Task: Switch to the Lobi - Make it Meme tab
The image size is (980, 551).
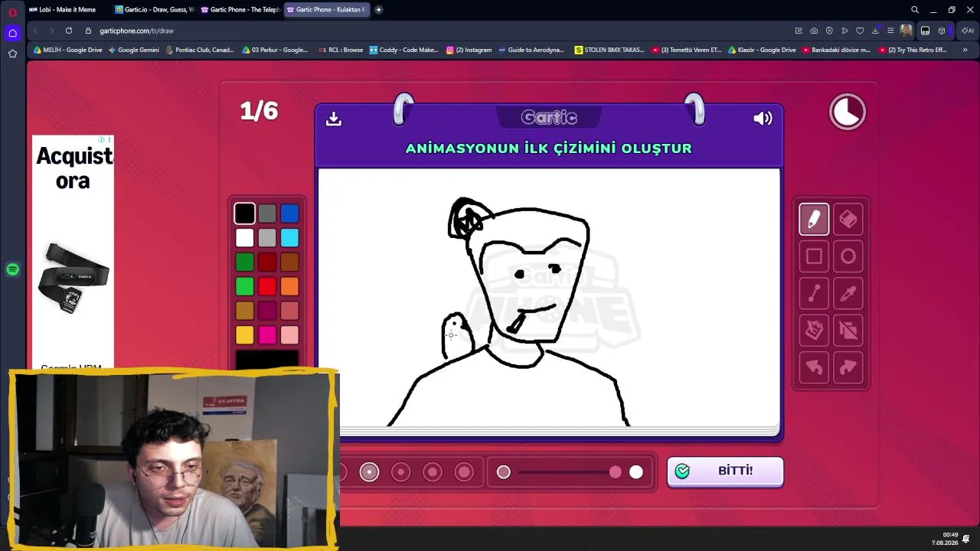Action: click(x=66, y=10)
